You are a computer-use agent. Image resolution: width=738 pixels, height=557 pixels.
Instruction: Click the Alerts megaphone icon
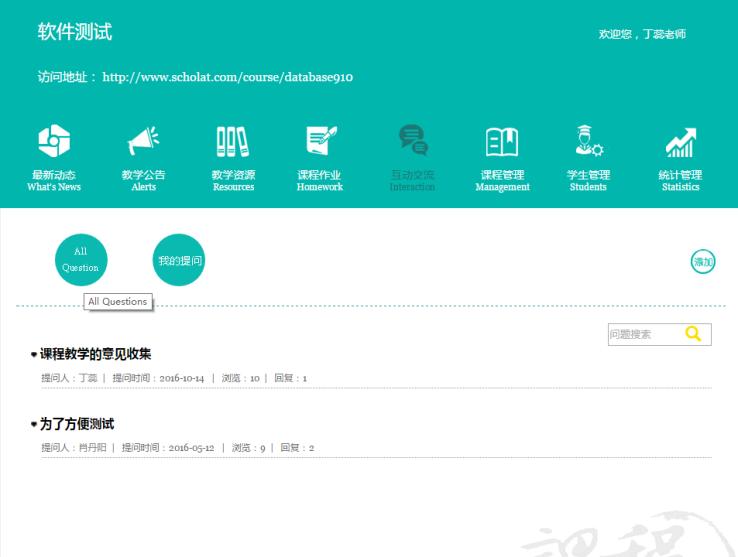tap(143, 143)
